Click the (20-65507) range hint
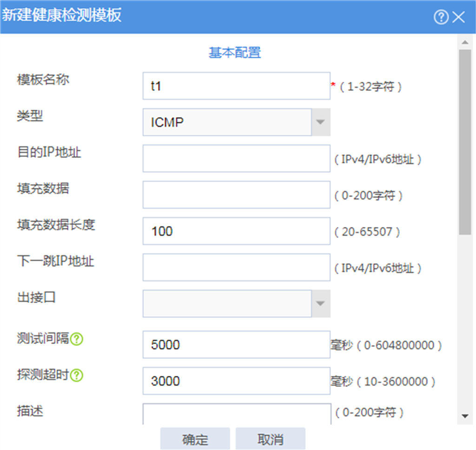Image resolution: width=476 pixels, height=450 pixels. pyautogui.click(x=367, y=232)
